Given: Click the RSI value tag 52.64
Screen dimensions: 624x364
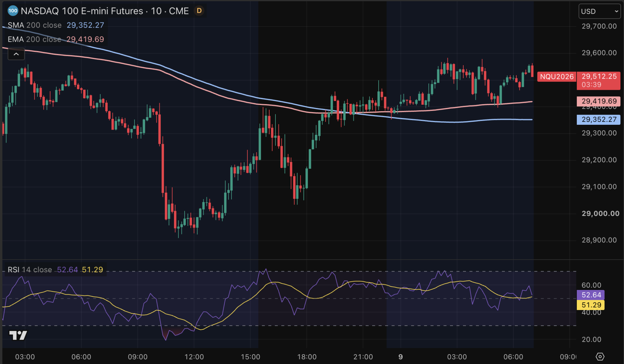Looking at the screenshot, I should click(591, 295).
